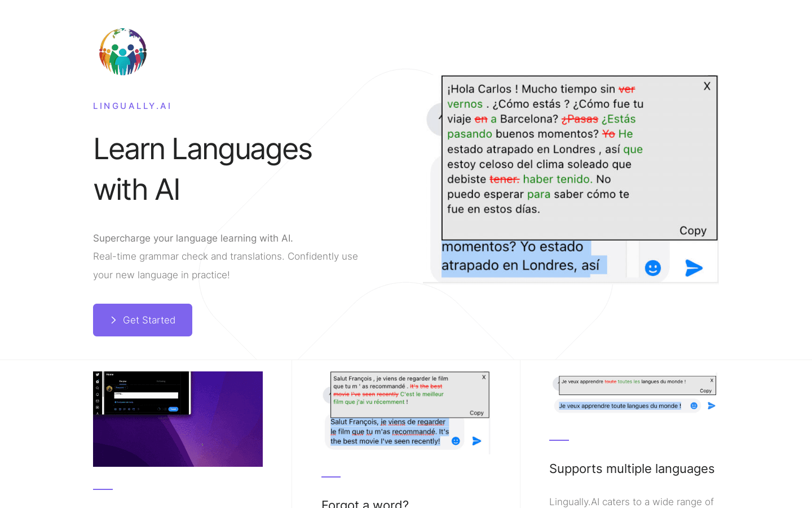The image size is (812, 508).
Task: Click the emoji icon in the French message composer
Action: (x=456, y=441)
